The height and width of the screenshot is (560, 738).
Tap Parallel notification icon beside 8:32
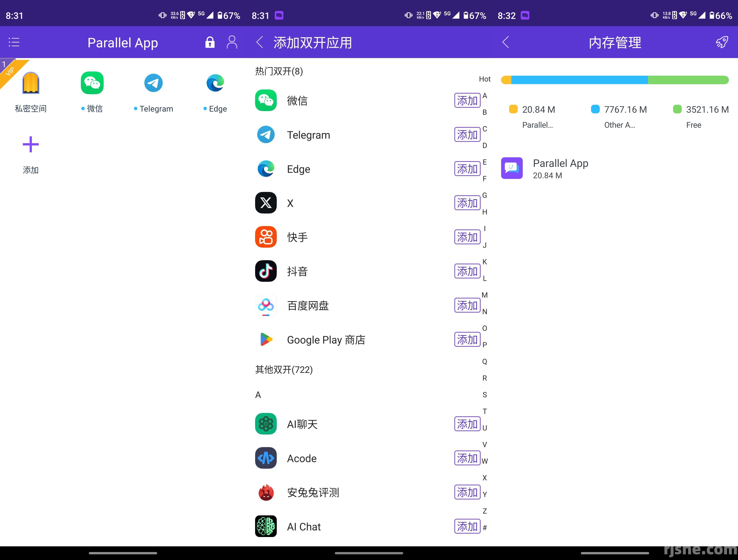click(525, 15)
